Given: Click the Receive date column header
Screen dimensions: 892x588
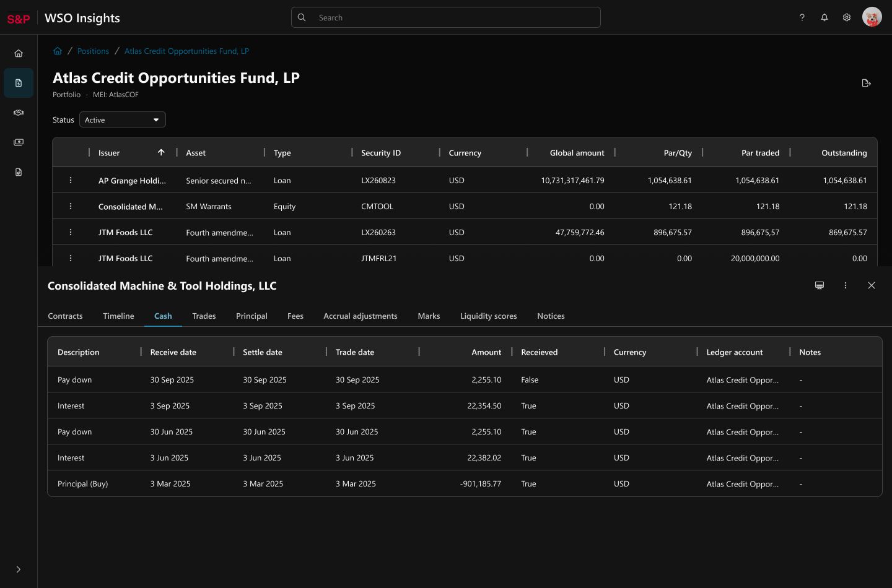Looking at the screenshot, I should 173,352.
